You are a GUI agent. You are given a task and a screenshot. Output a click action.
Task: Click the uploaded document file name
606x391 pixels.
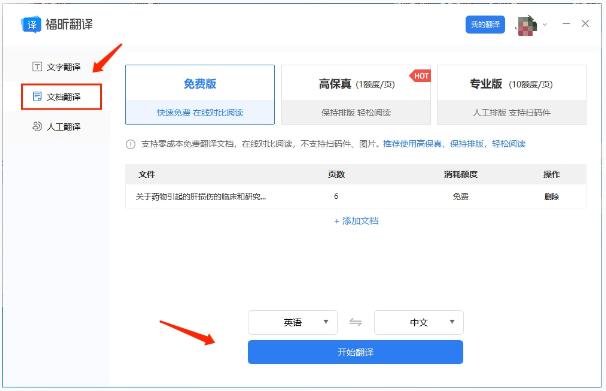tap(201, 197)
